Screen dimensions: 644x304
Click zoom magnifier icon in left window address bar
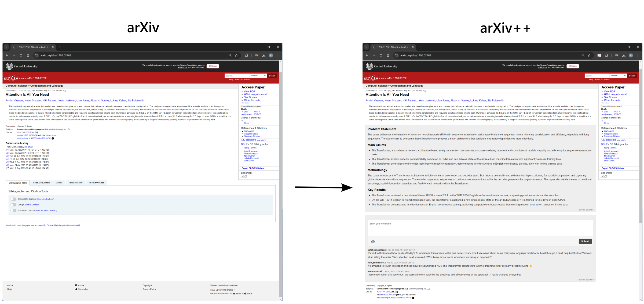(230, 55)
